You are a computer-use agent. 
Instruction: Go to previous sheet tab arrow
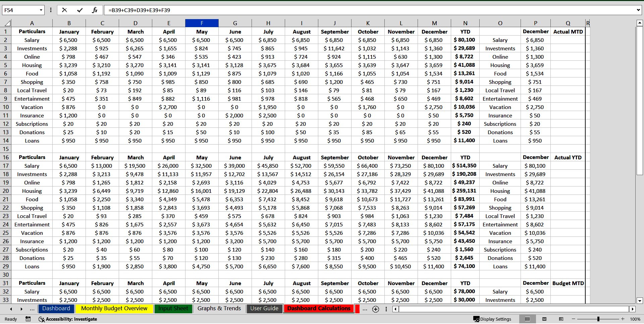(x=11, y=309)
